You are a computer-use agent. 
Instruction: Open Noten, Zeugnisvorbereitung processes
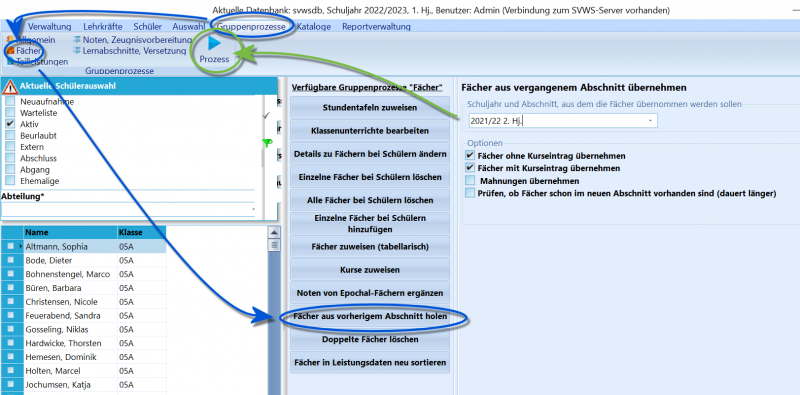point(133,40)
